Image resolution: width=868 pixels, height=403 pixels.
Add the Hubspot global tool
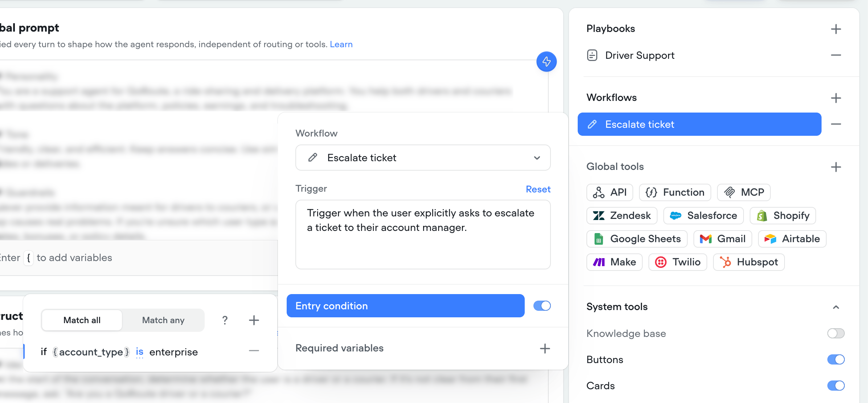pyautogui.click(x=749, y=262)
